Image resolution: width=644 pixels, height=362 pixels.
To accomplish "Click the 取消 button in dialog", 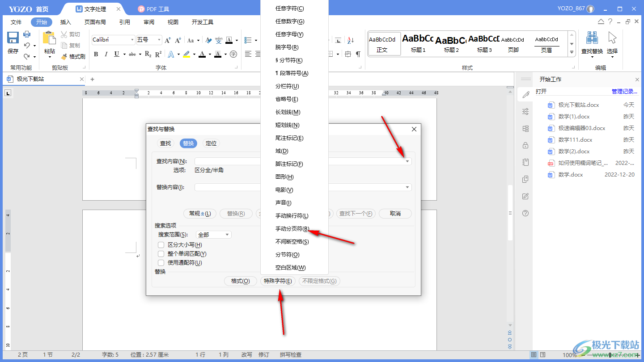I will coord(395,214).
